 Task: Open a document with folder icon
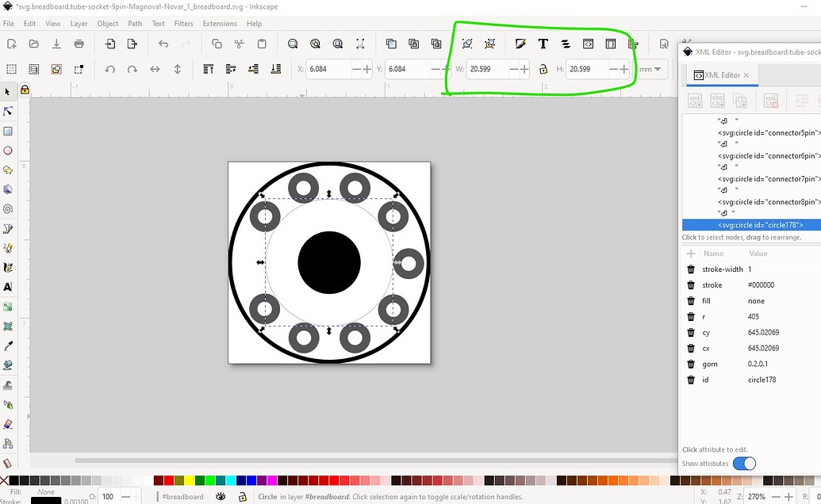point(34,44)
